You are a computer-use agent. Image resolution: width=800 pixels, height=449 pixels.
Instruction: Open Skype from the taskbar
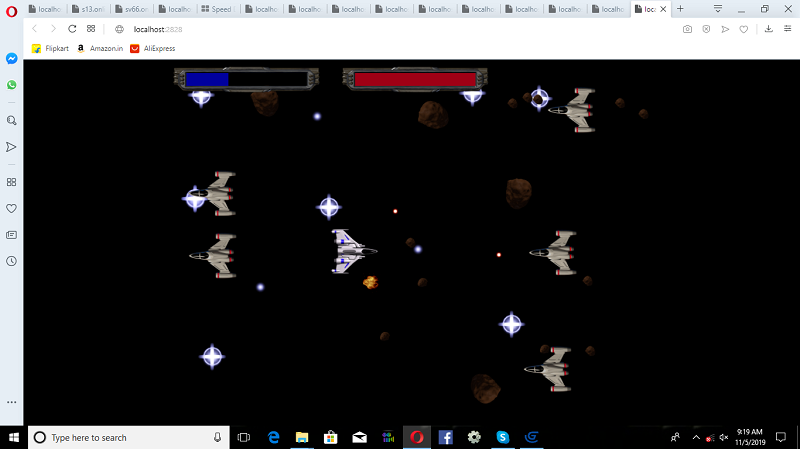click(x=503, y=437)
